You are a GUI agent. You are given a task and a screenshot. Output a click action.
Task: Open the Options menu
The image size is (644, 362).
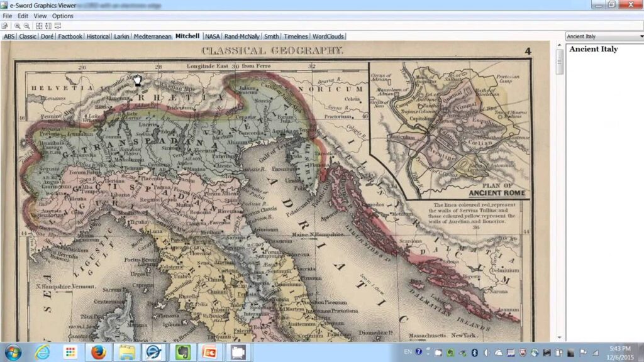tap(62, 16)
